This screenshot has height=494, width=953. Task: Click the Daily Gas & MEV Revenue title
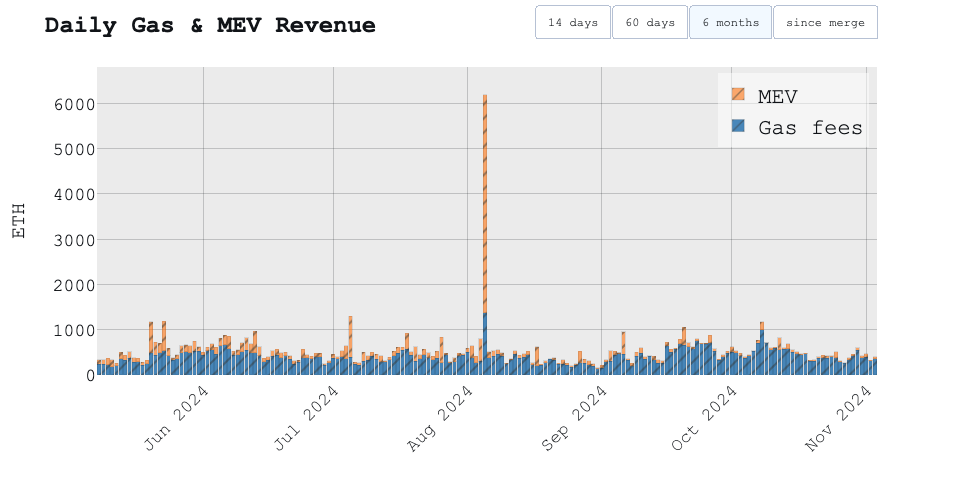[210, 26]
